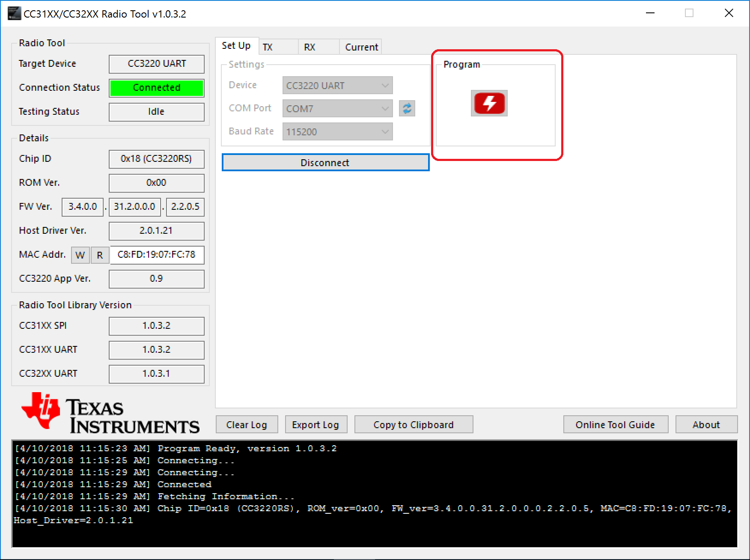Click the R button for MAC address
750x560 pixels.
tap(100, 255)
